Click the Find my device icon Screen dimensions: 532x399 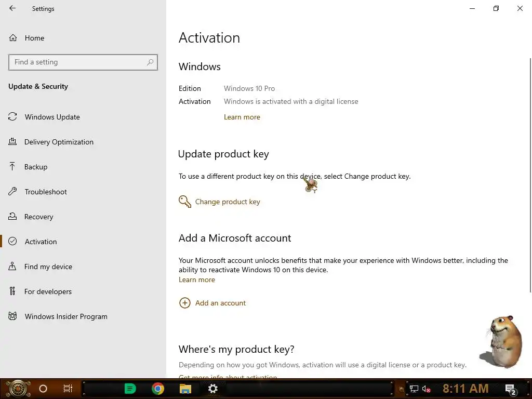(x=12, y=266)
